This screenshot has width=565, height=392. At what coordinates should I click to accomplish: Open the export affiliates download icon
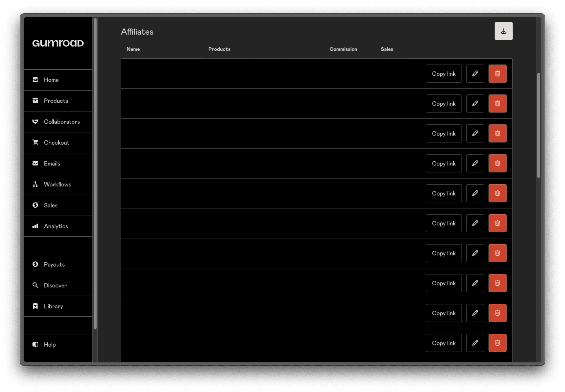503,31
